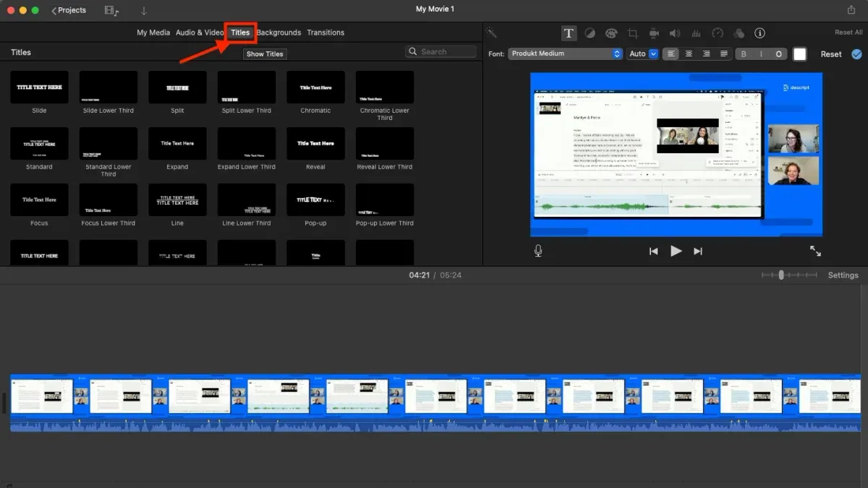The width and height of the screenshot is (868, 488).
Task: Click the Reset All button
Action: [x=848, y=33]
